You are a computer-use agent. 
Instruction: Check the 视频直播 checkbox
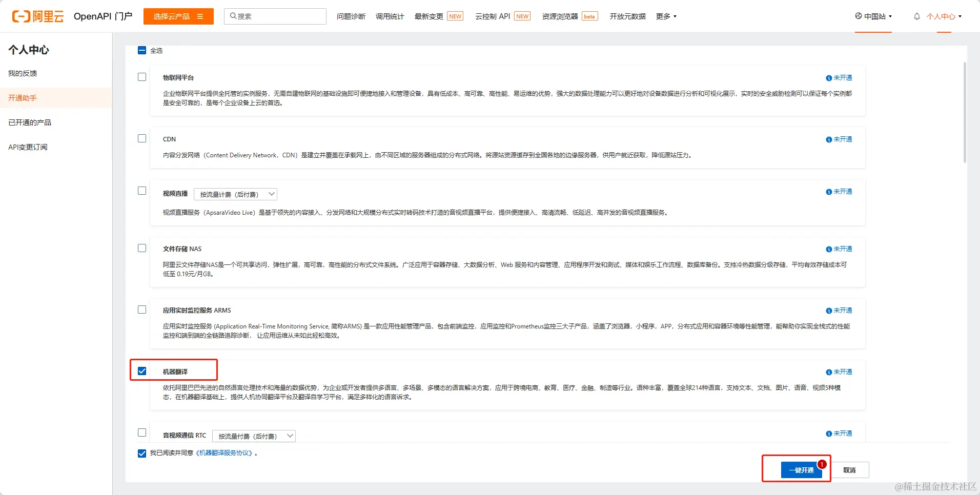click(x=142, y=191)
